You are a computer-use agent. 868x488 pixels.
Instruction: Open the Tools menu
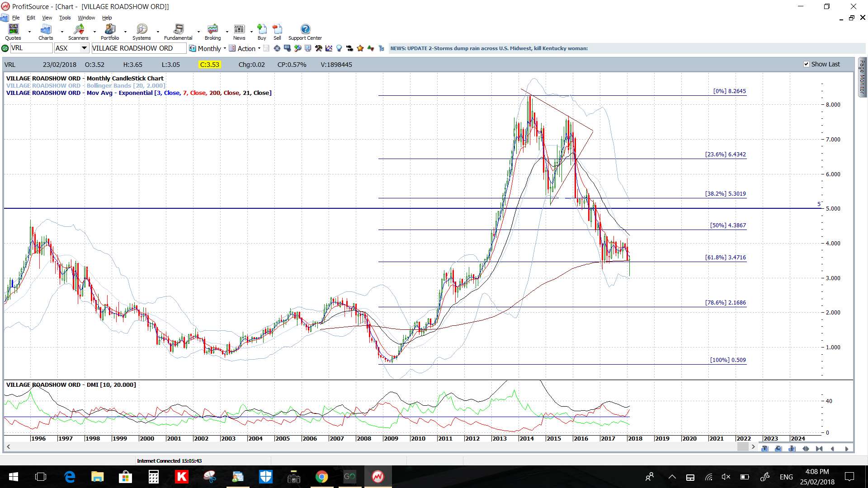(65, 18)
